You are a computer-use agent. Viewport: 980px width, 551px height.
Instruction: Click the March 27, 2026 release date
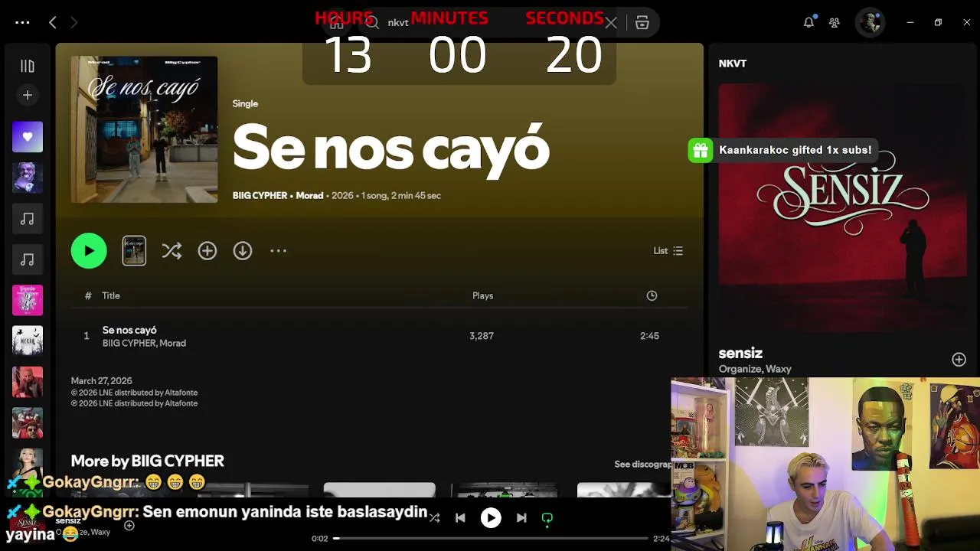tap(102, 381)
